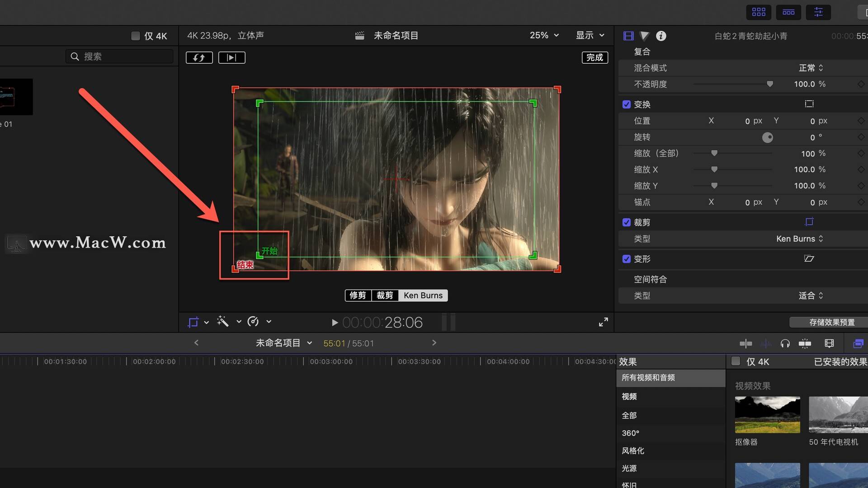The width and height of the screenshot is (868, 488).
Task: Uncheck the 变换 transform checkbox
Action: coord(626,104)
